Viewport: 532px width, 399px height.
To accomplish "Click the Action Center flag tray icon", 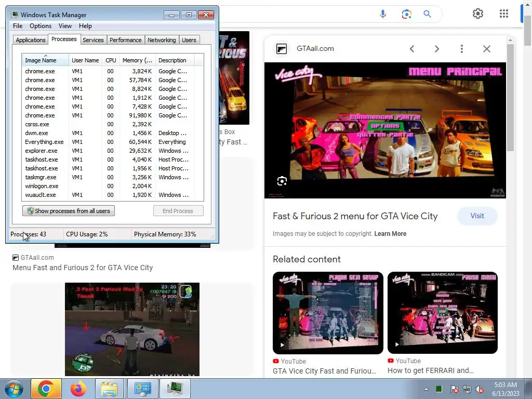I will pos(455,389).
